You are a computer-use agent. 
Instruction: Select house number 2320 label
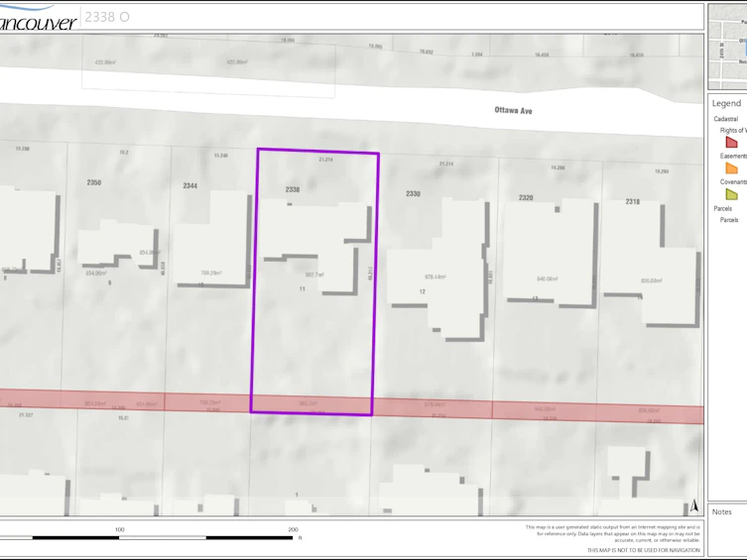point(526,197)
